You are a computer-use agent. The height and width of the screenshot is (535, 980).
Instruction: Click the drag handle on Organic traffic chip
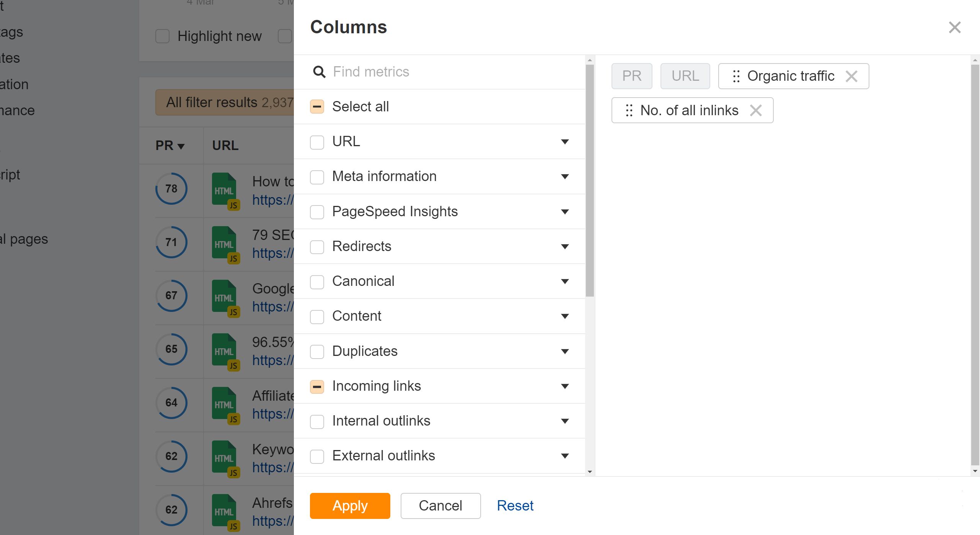[735, 76]
